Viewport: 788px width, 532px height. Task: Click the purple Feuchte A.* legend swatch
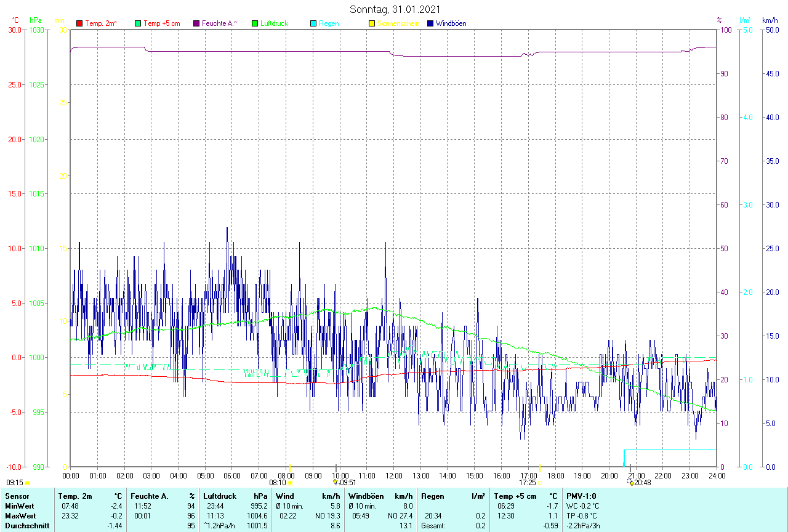pyautogui.click(x=196, y=24)
